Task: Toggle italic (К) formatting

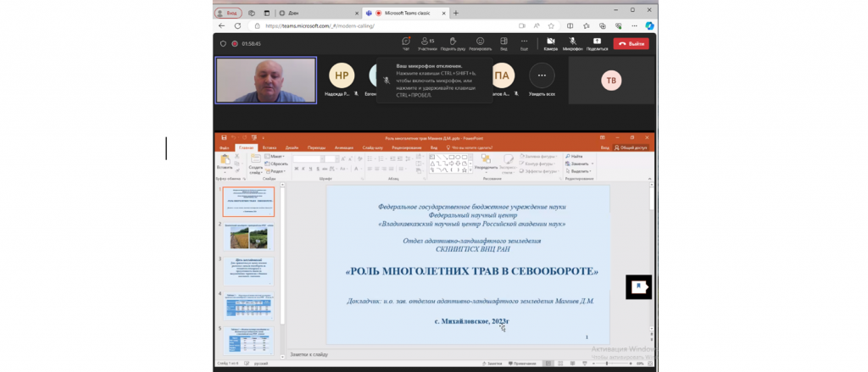Action: coord(303,169)
